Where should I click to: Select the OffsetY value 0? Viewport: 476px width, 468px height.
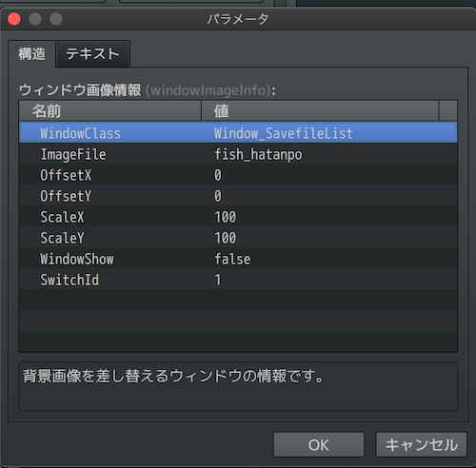[x=218, y=196]
